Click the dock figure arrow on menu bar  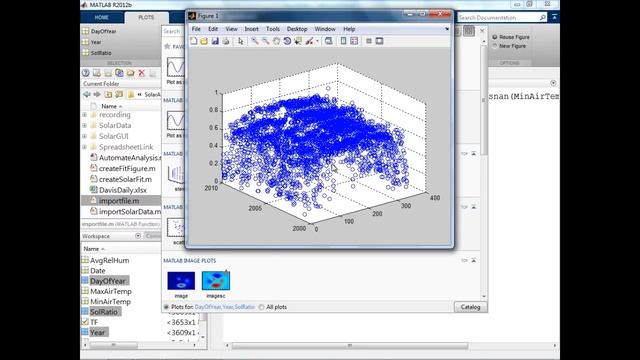tap(447, 29)
